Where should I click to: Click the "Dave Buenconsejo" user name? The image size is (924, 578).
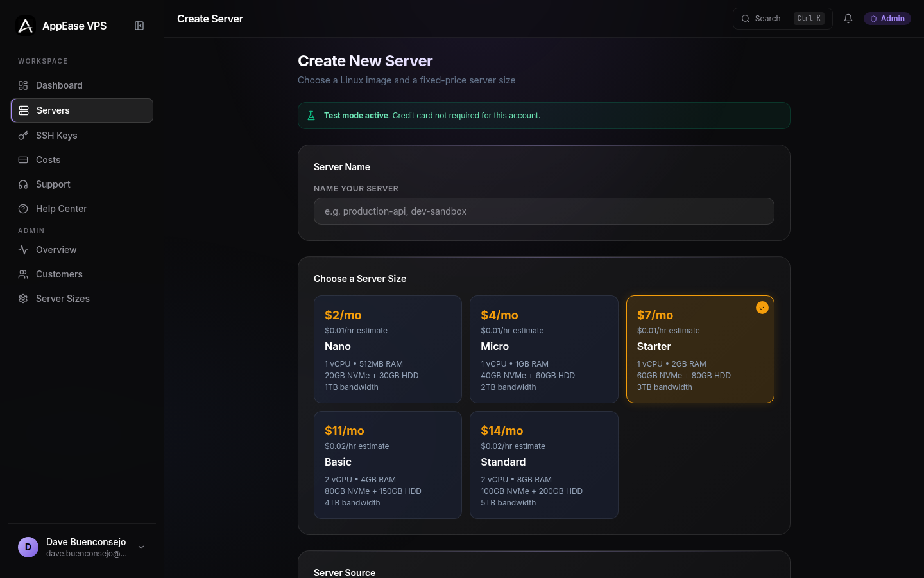click(86, 542)
